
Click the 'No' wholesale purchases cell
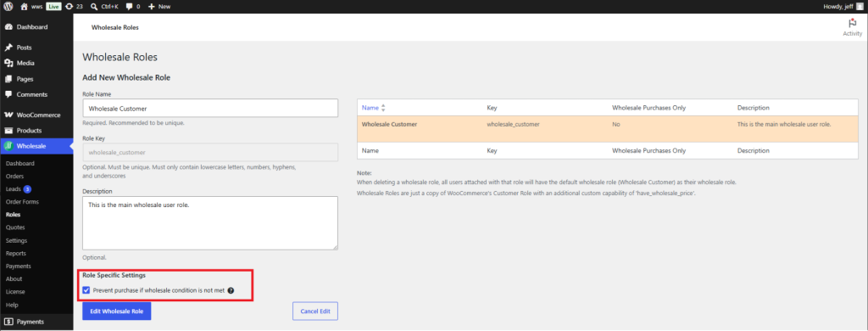[616, 124]
